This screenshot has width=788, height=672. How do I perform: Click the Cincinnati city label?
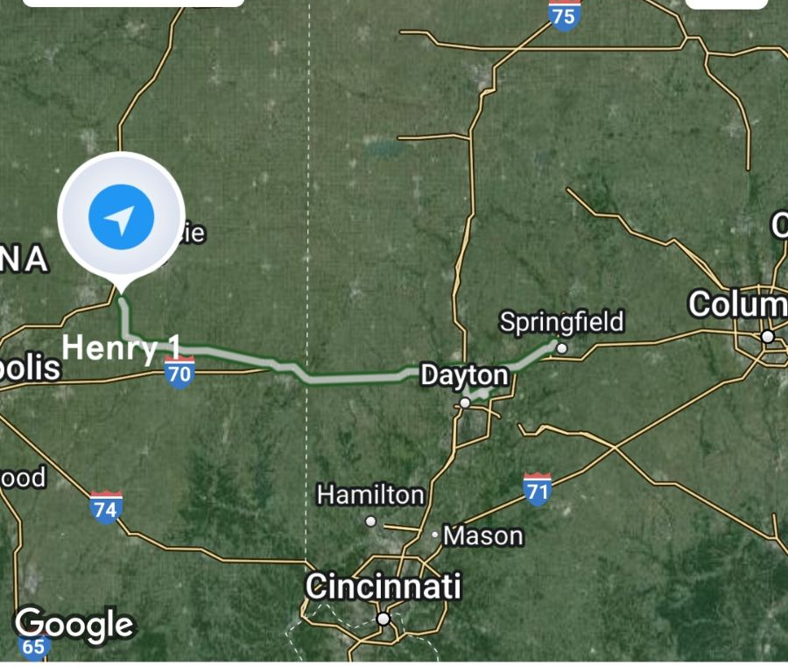[x=383, y=586]
